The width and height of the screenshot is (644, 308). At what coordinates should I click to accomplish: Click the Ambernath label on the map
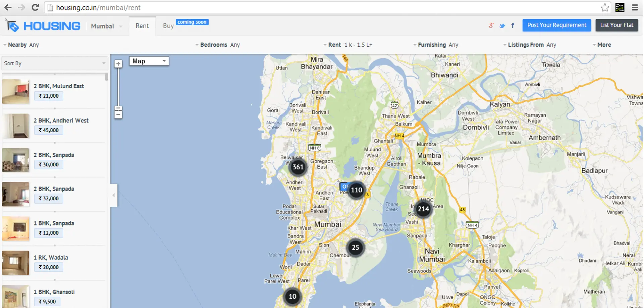tap(545, 138)
